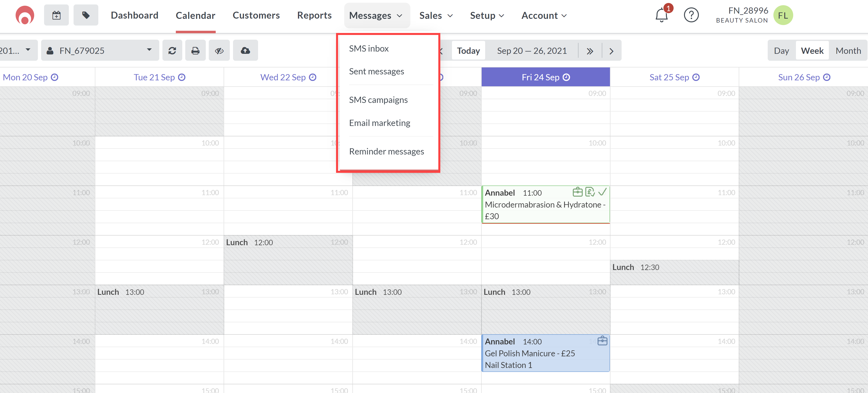
Task: Go to next week arrow
Action: 612,51
